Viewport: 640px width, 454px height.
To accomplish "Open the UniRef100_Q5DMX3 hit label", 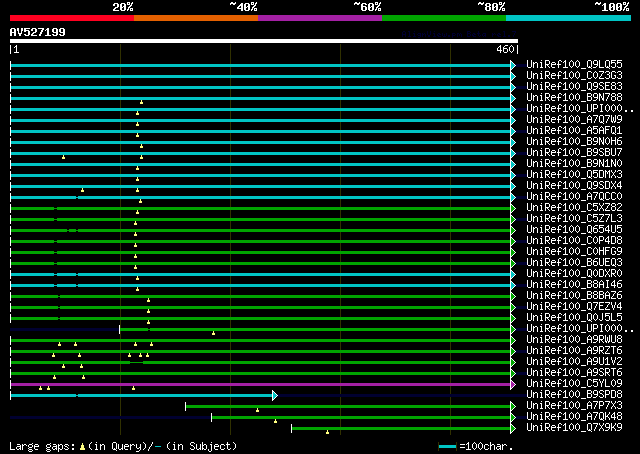I will pyautogui.click(x=575, y=174).
